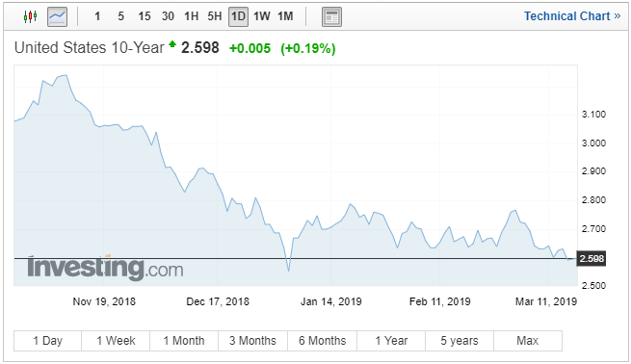Toggle the 1D interval button
Viewport: 631px width, 364px height.
coord(238,16)
